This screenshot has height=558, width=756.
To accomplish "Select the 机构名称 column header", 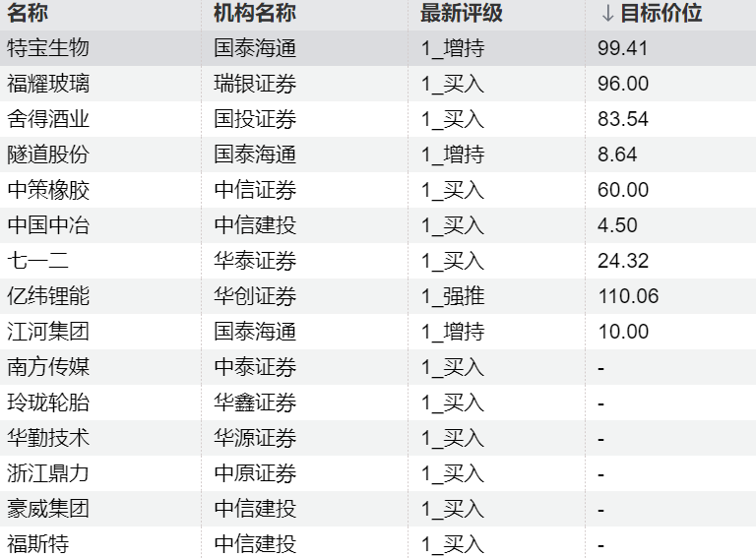I will pyautogui.click(x=255, y=13).
